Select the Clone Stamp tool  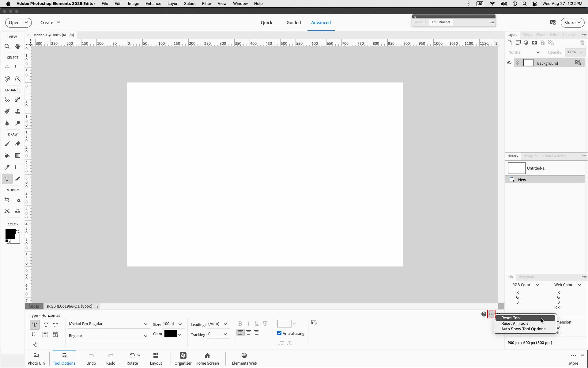(18, 111)
